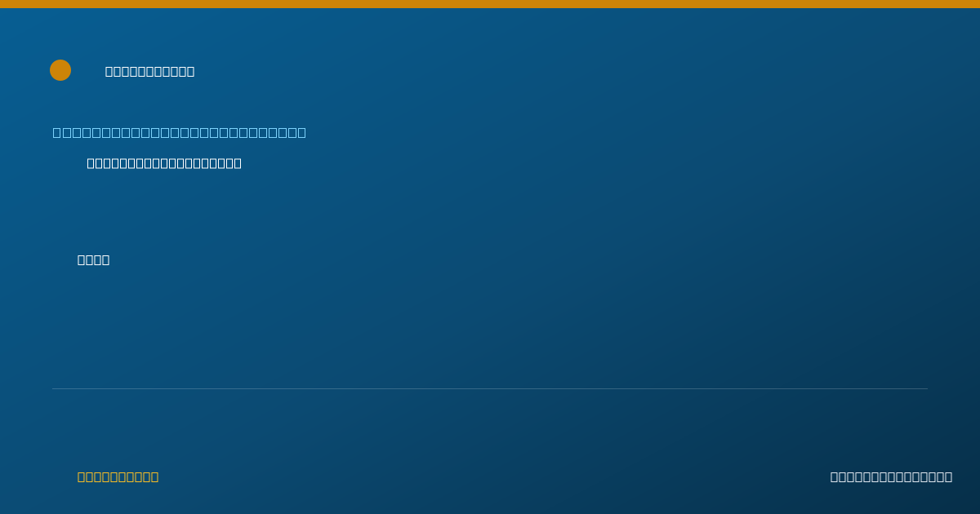This screenshot has height=514, width=980.
Task: Click the white title text beside the orange circle
Action: coord(150,71)
